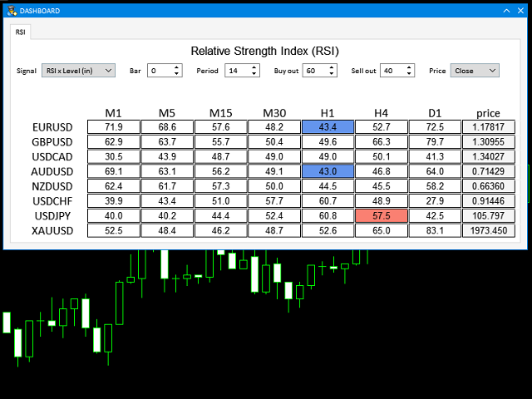The height and width of the screenshot is (399, 532).
Task: Click the GBPUSD M1 cell showing 62.9
Action: (x=114, y=141)
